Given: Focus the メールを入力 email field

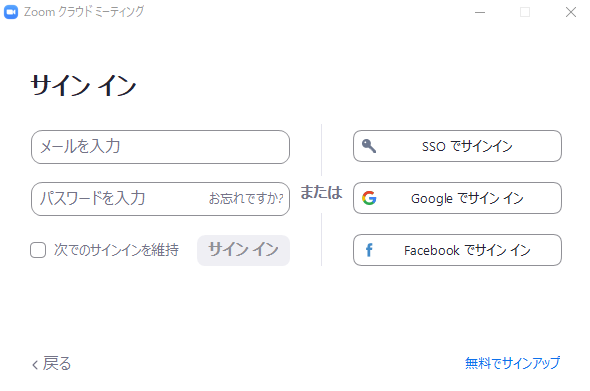Looking at the screenshot, I should (160, 147).
